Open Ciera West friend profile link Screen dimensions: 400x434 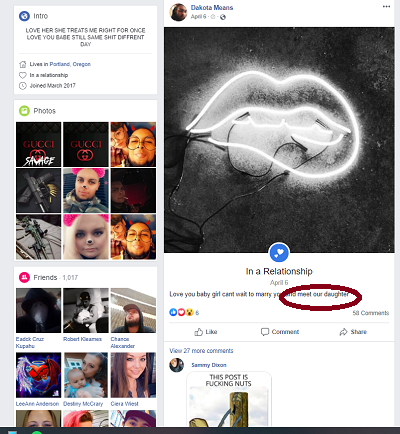(x=124, y=404)
